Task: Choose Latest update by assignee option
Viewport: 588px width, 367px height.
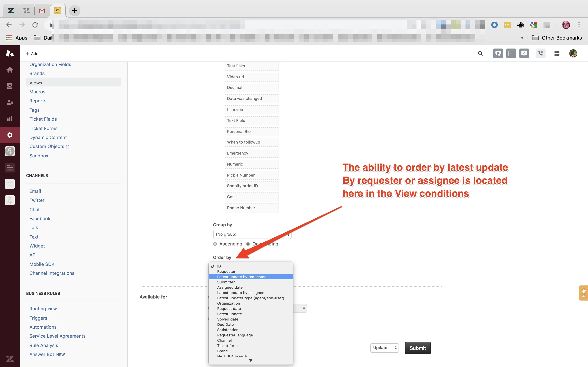Action: coord(241,293)
